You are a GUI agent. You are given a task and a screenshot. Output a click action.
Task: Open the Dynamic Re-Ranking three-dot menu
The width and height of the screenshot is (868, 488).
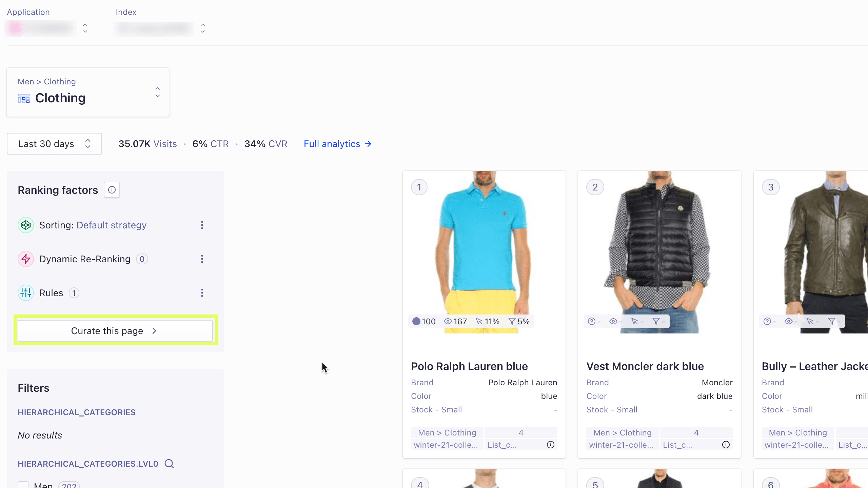(x=202, y=259)
